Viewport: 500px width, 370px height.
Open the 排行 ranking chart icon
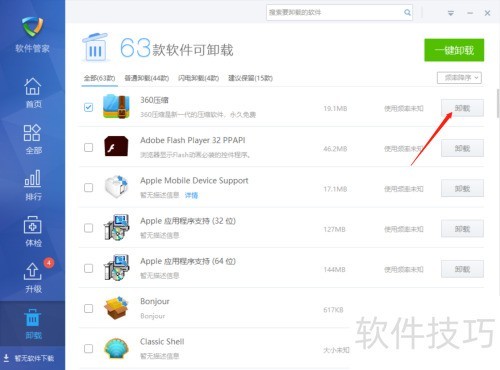pyautogui.click(x=33, y=178)
